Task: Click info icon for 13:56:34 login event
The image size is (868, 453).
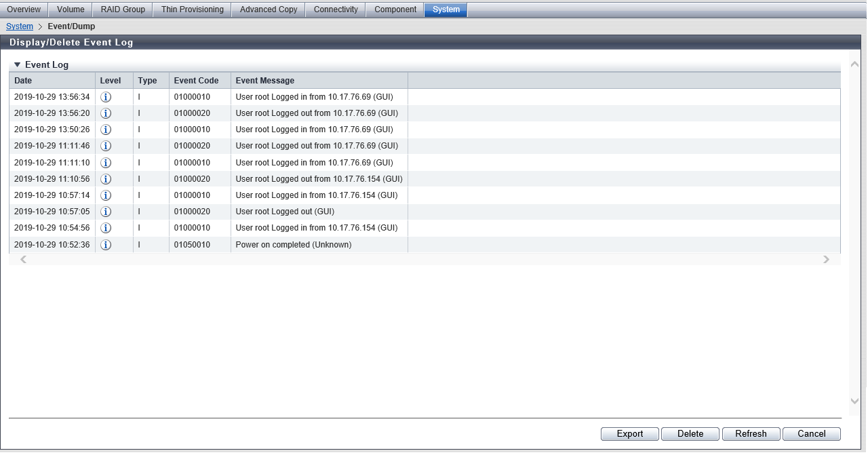Action: tap(106, 97)
